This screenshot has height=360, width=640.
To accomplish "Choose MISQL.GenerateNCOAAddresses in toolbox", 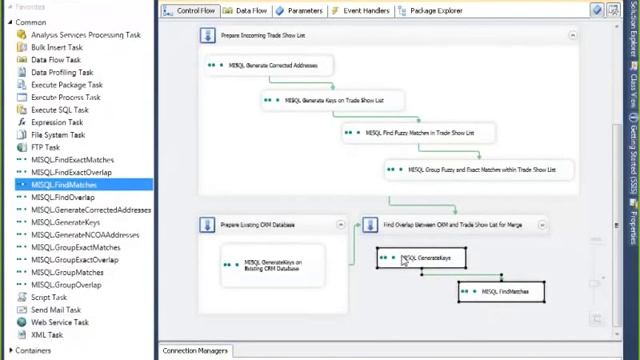I will [85, 235].
